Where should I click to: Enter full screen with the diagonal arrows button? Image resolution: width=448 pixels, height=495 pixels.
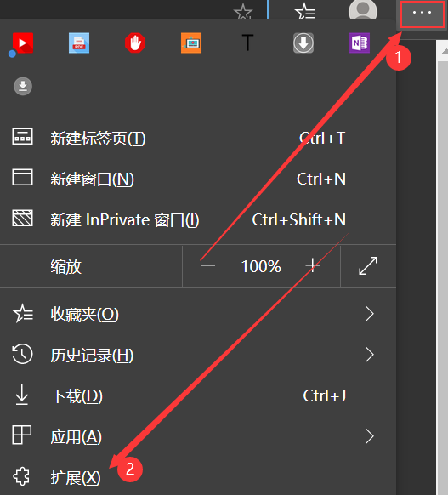tap(368, 266)
